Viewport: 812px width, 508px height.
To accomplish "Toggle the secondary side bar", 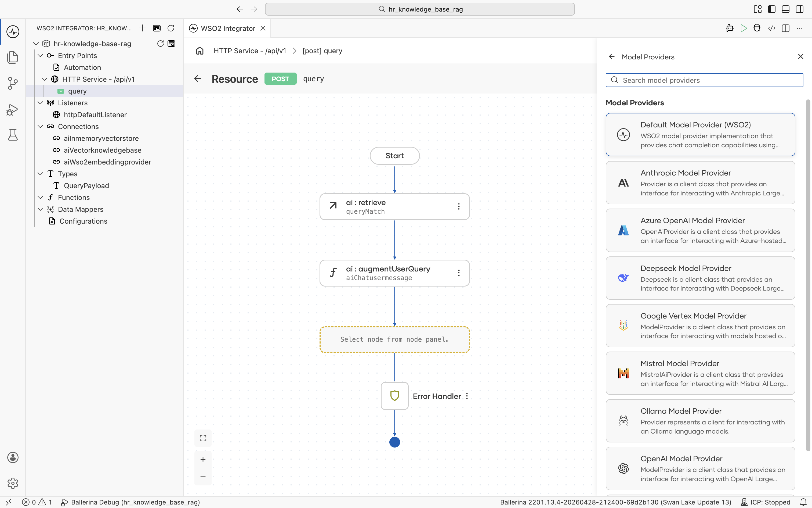I will [x=800, y=9].
